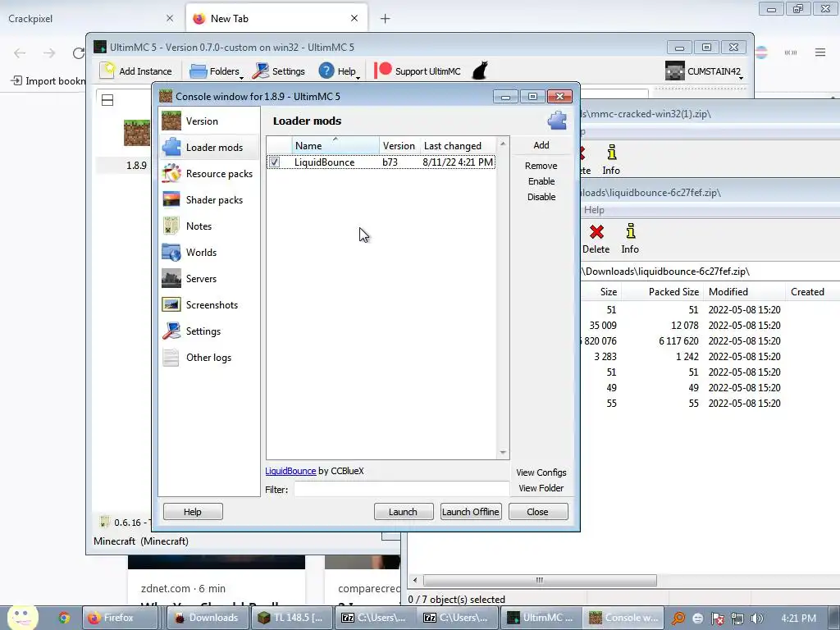Click the volume icon in system tray
840x630 pixels.
pos(757,619)
